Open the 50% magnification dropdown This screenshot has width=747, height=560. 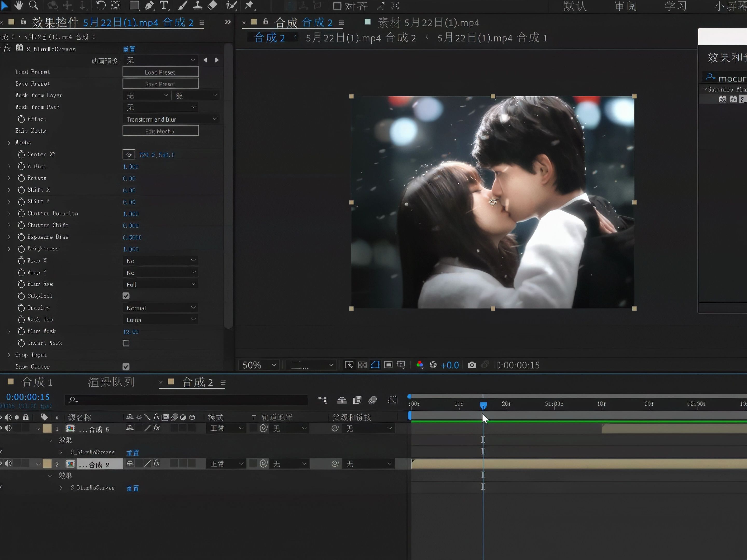259,365
